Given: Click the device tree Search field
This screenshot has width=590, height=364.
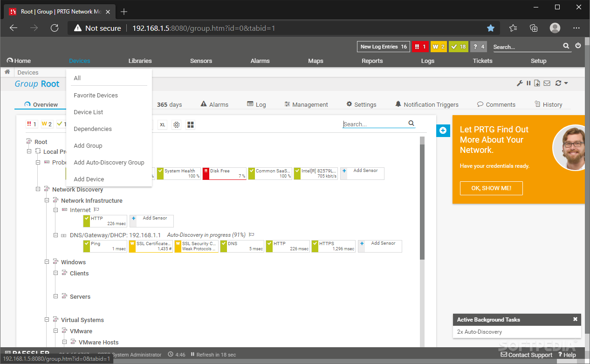Looking at the screenshot, I should click(375, 124).
